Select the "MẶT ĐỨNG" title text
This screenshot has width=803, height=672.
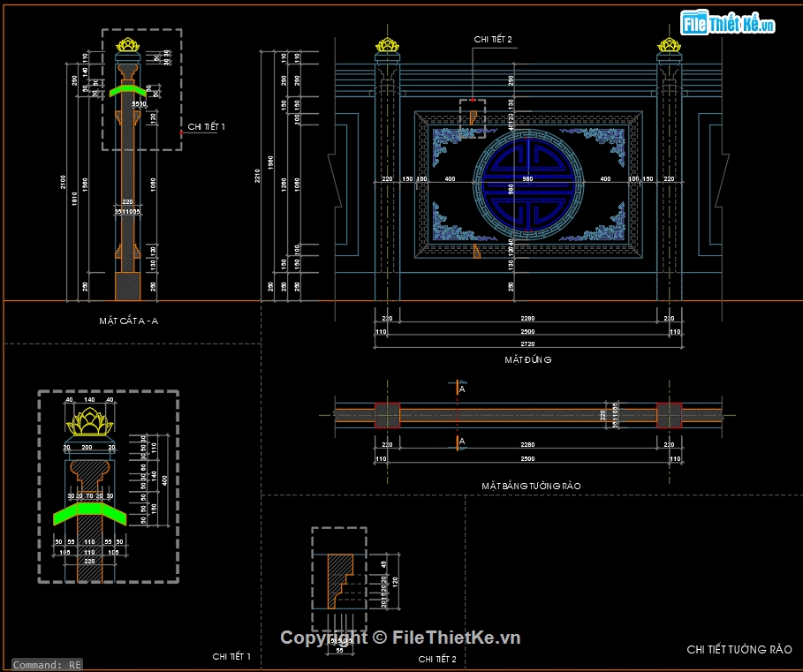click(x=528, y=359)
